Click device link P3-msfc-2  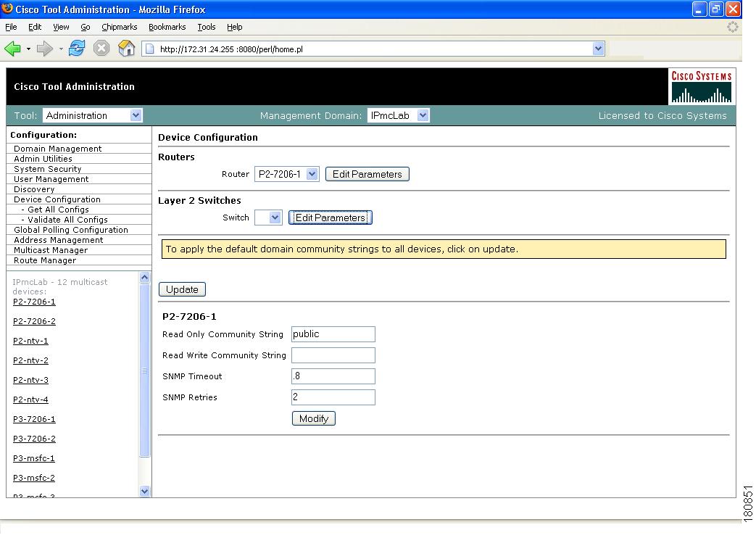click(x=34, y=478)
